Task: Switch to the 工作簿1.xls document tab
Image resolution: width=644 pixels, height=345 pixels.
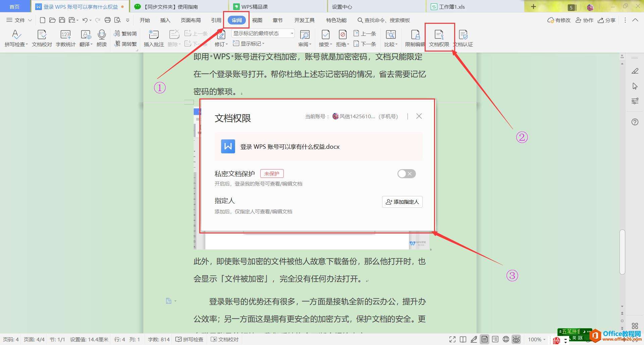Action: tap(475, 7)
